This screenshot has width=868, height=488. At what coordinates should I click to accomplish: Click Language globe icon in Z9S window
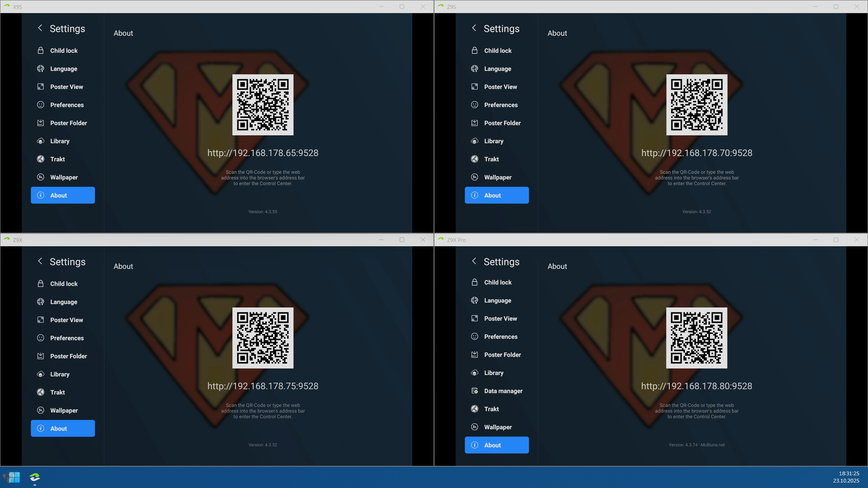(x=474, y=69)
